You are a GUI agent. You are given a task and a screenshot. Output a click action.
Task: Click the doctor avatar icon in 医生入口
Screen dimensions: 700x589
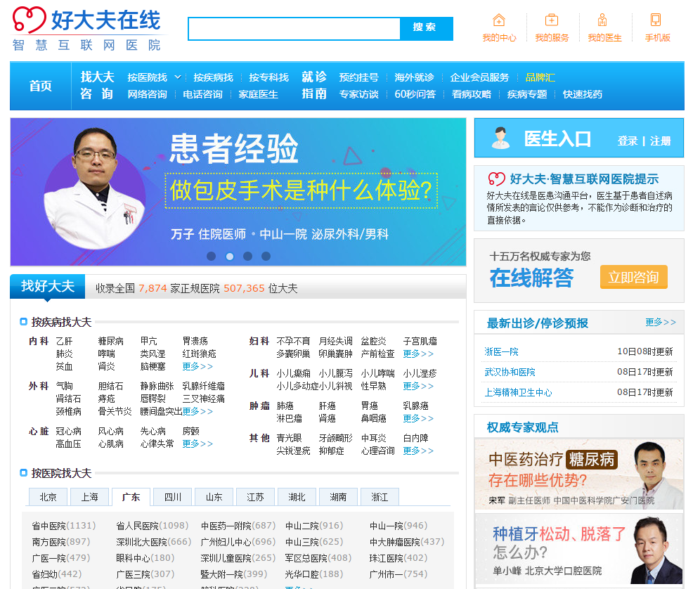click(x=500, y=138)
